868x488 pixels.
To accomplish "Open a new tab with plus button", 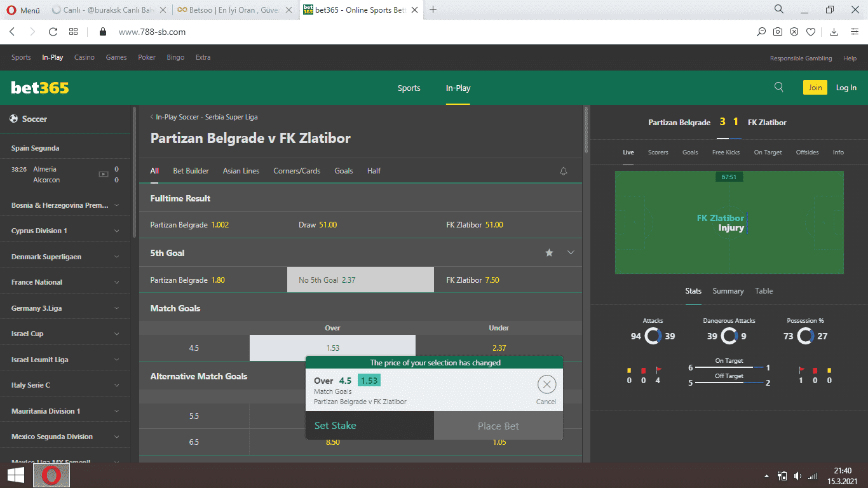I will click(433, 10).
